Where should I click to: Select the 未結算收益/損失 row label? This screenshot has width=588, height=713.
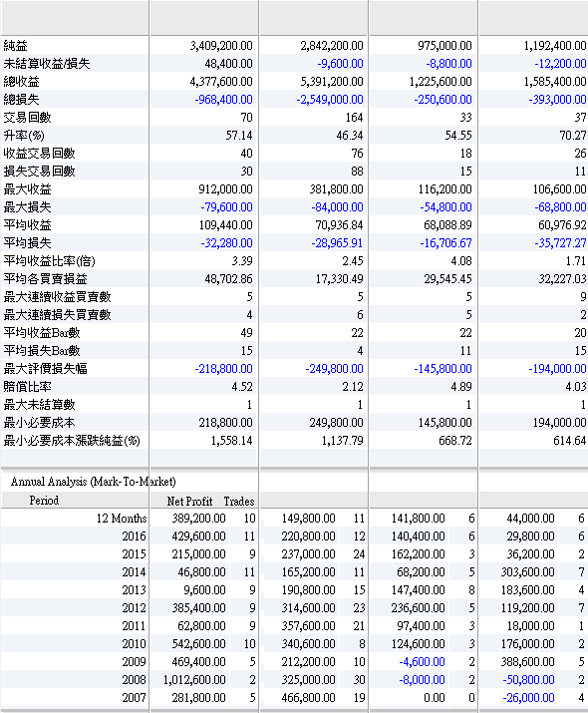point(47,64)
